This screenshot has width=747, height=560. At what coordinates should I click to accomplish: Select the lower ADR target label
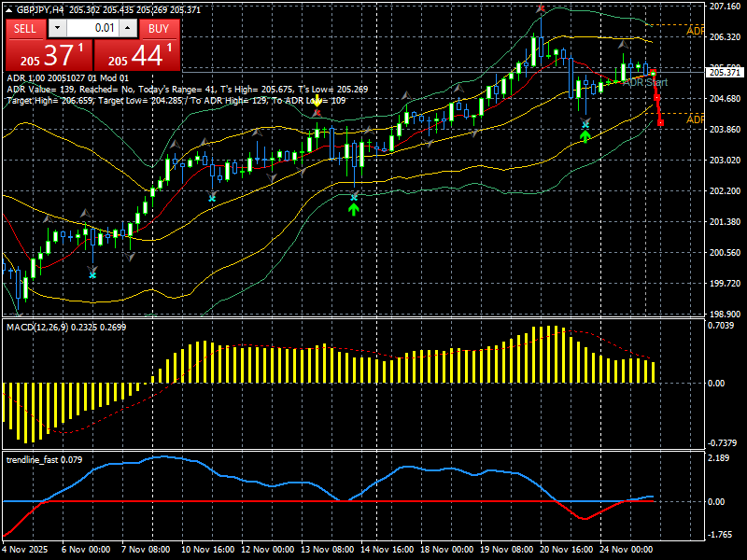click(695, 119)
